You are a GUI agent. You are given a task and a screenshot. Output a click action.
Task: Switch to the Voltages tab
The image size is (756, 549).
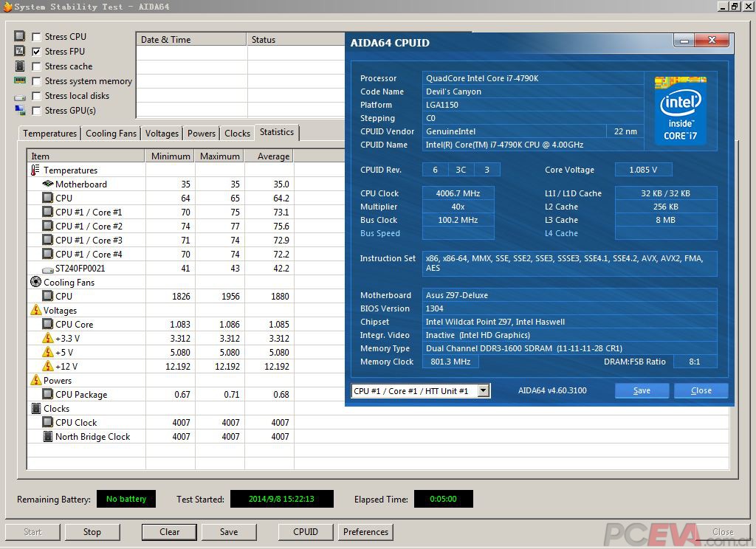pos(162,134)
